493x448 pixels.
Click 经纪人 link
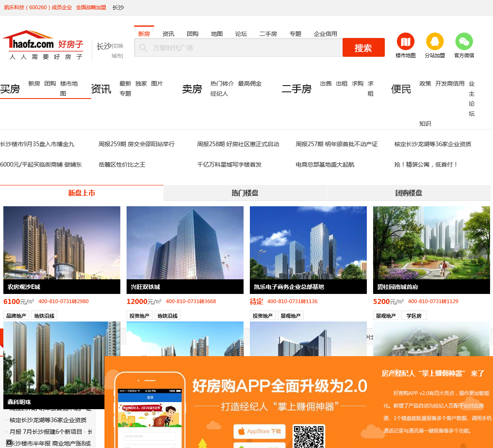(x=219, y=94)
